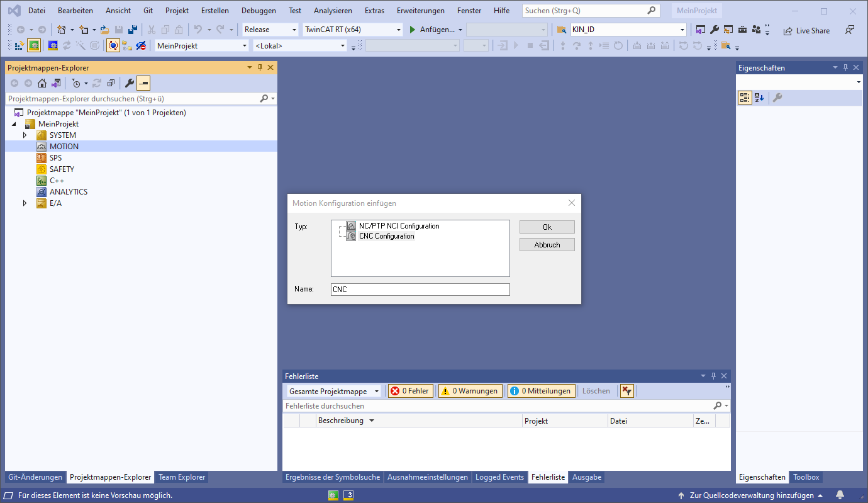Click the Solution Explorer window icon in toolbar
This screenshot has height=503, width=868.
(701, 30)
